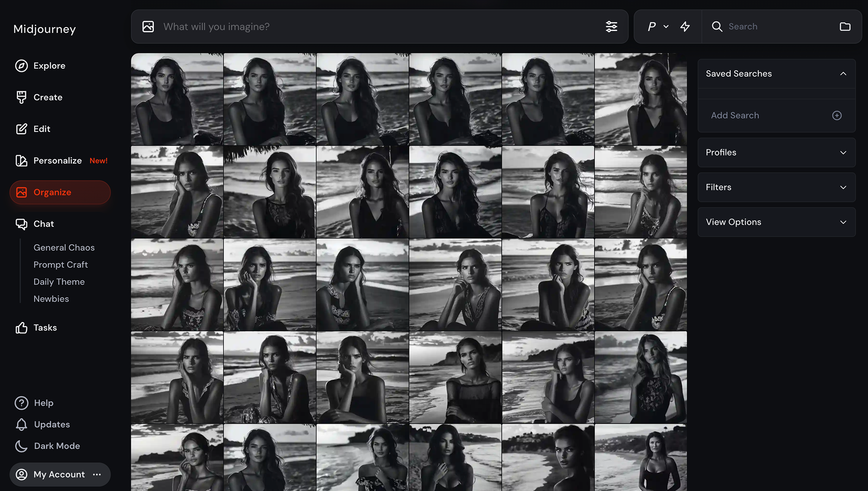Click the Midjourney logo text
The width and height of the screenshot is (868, 491).
tap(44, 29)
